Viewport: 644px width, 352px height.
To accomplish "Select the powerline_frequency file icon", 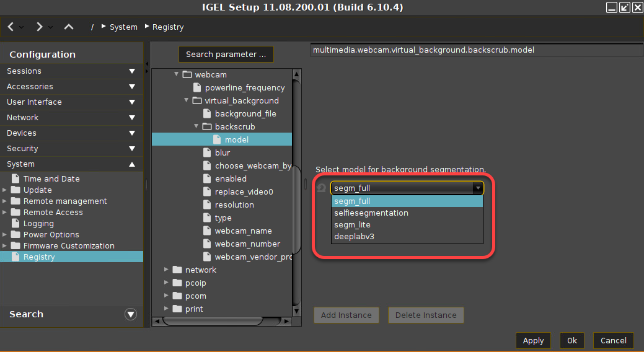I will pyautogui.click(x=198, y=87).
